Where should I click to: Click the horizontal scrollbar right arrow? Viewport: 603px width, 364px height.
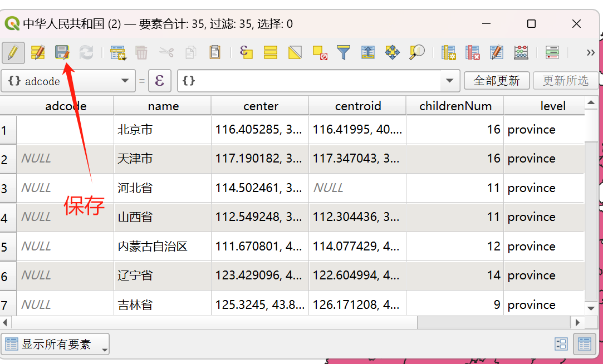(x=577, y=322)
